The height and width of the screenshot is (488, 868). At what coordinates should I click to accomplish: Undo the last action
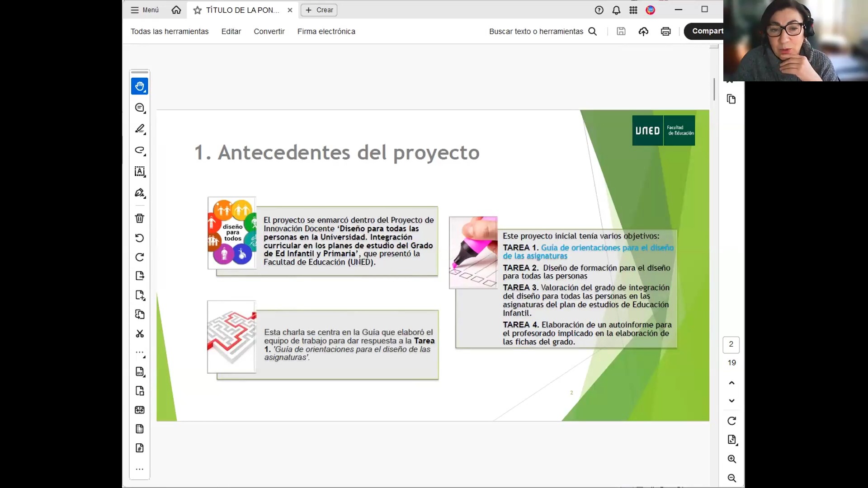tap(140, 238)
